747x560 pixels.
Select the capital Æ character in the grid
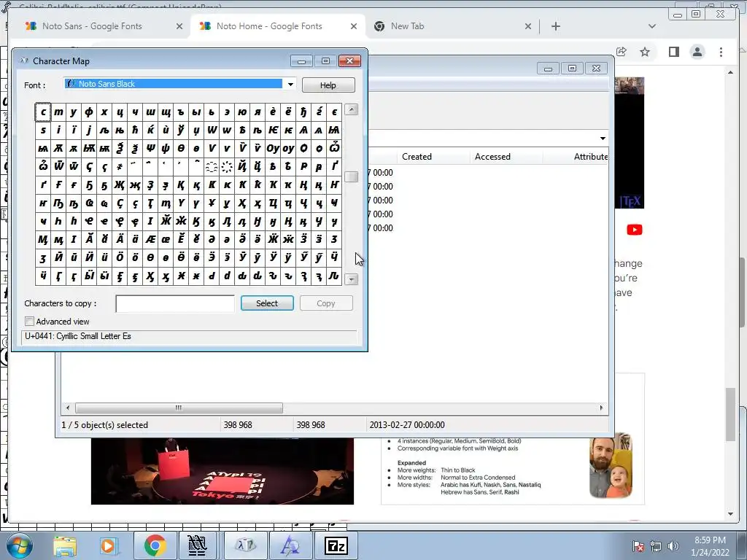150,239
